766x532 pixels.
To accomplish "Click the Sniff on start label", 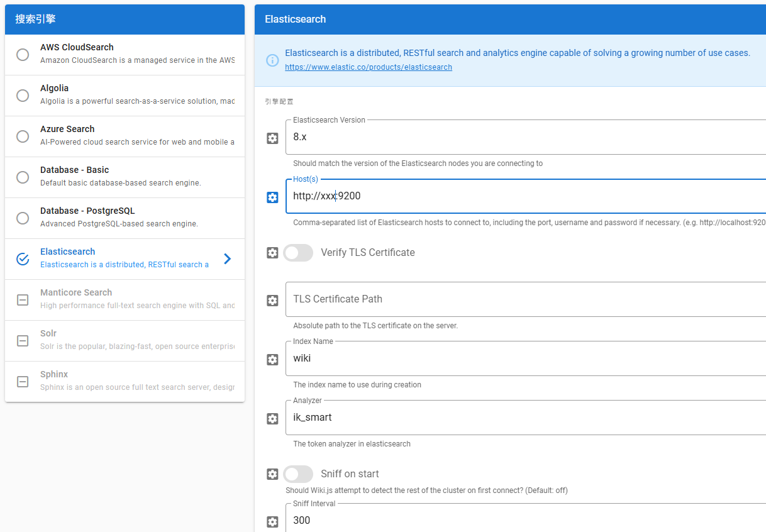I will 350,474.
